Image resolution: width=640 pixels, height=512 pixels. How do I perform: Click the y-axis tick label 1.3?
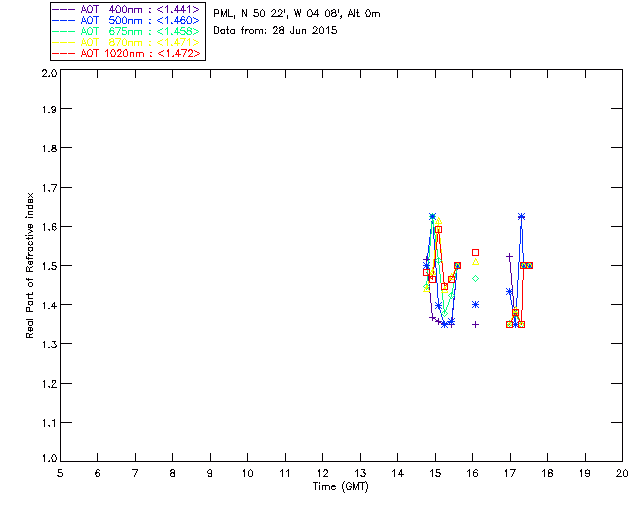(49, 344)
